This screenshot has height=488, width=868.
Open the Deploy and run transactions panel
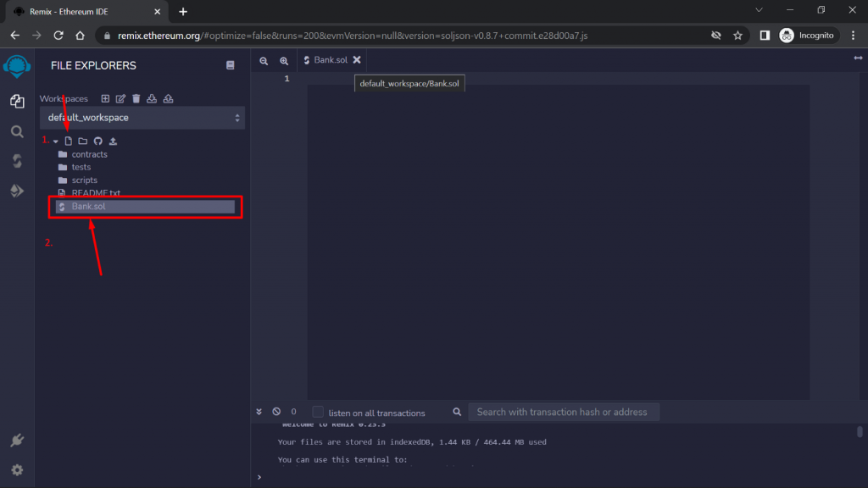17,191
